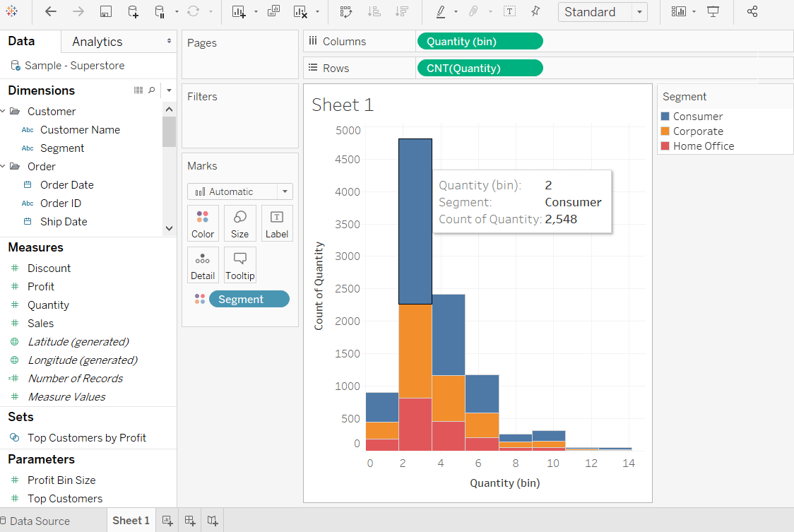Click the Swap Rows and Columns icon
The height and width of the screenshot is (532, 794).
click(x=346, y=11)
